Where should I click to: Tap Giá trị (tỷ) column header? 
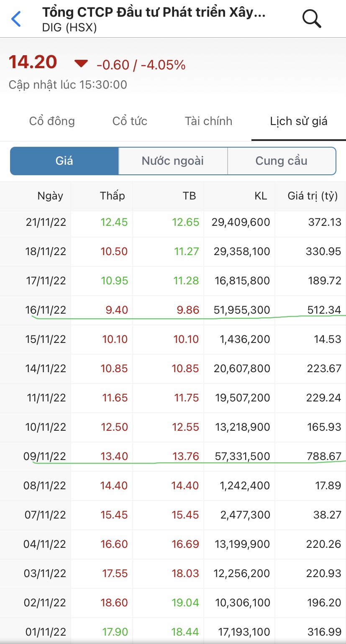pos(312,196)
